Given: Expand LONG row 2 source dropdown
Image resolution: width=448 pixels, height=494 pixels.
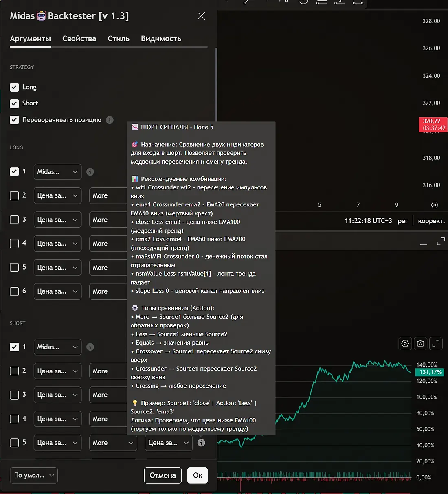Looking at the screenshot, I should tap(57, 195).
